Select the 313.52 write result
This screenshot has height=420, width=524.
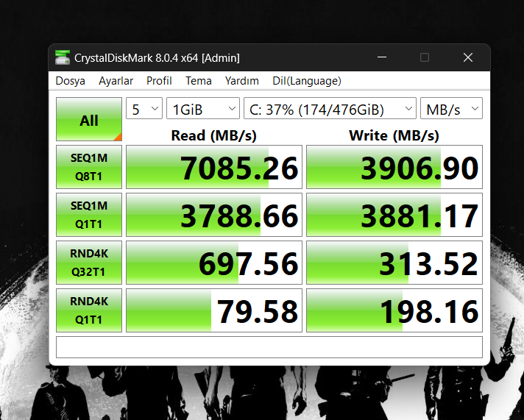tap(394, 263)
